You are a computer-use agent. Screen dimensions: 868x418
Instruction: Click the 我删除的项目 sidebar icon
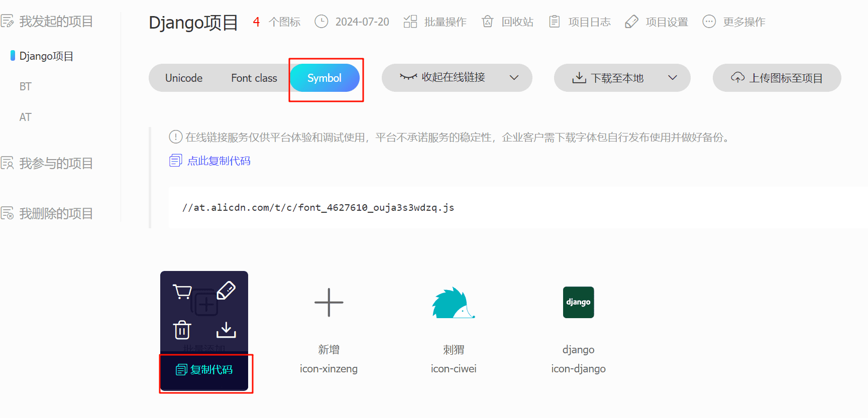[x=7, y=213]
